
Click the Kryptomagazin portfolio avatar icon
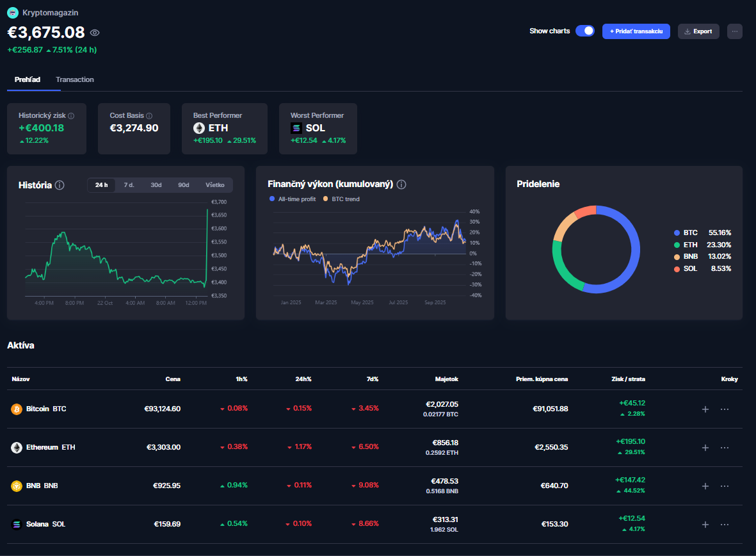[12, 12]
